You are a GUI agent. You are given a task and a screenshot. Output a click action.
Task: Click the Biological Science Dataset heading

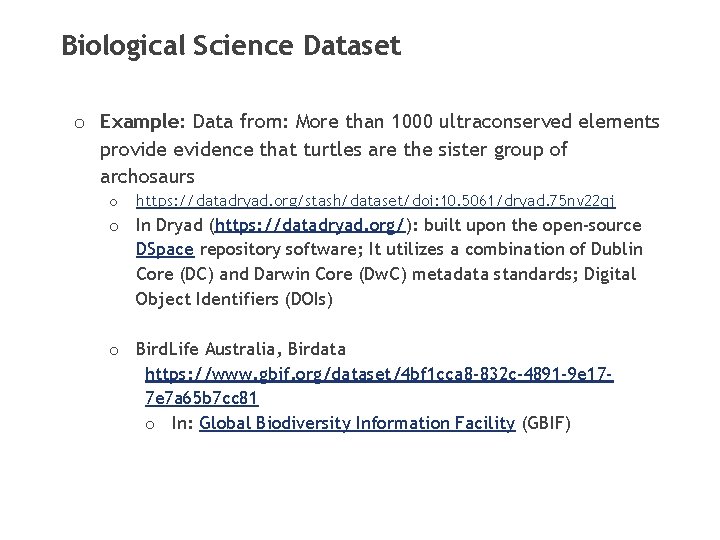[x=231, y=46]
